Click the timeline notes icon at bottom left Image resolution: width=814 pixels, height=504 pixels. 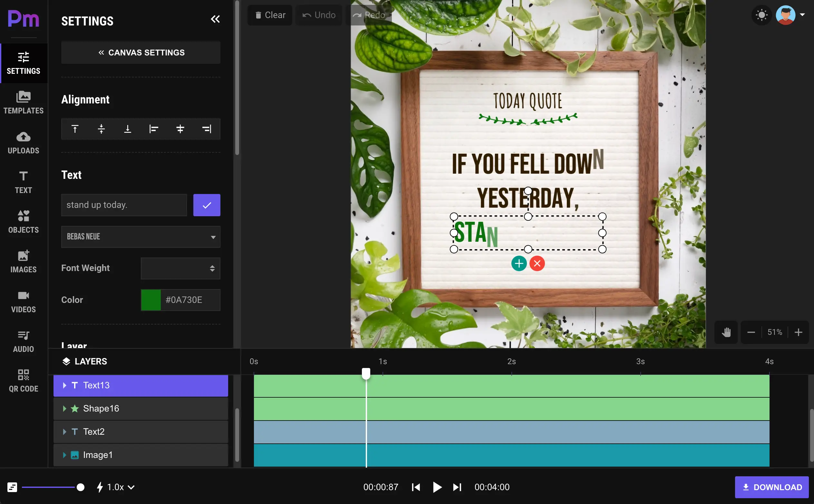12,487
